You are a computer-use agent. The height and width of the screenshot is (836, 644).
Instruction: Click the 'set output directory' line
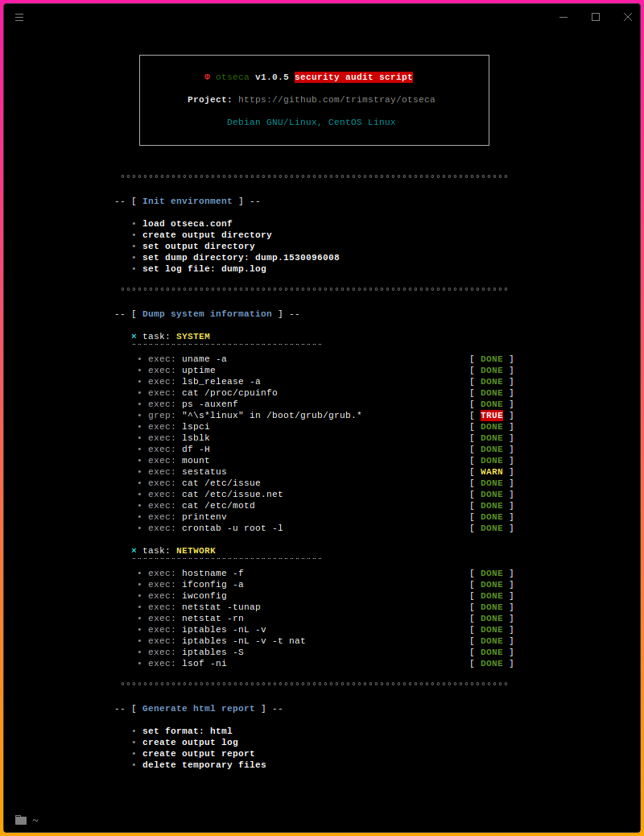(x=198, y=246)
